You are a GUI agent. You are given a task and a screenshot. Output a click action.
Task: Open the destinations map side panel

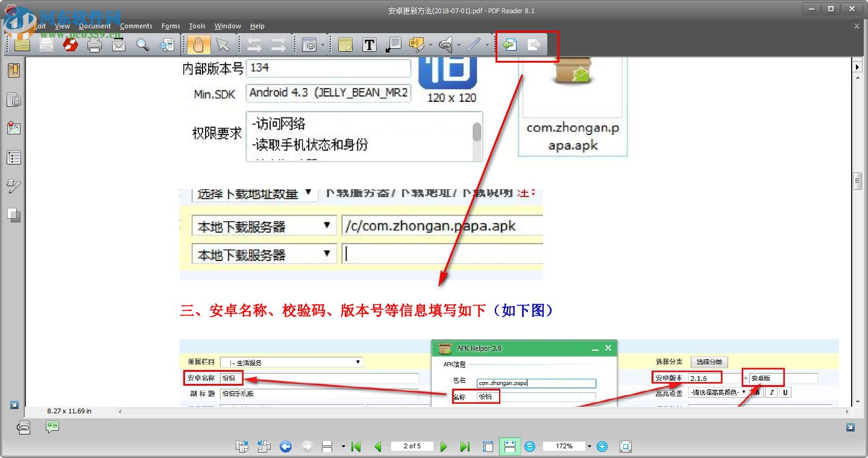click(x=13, y=128)
